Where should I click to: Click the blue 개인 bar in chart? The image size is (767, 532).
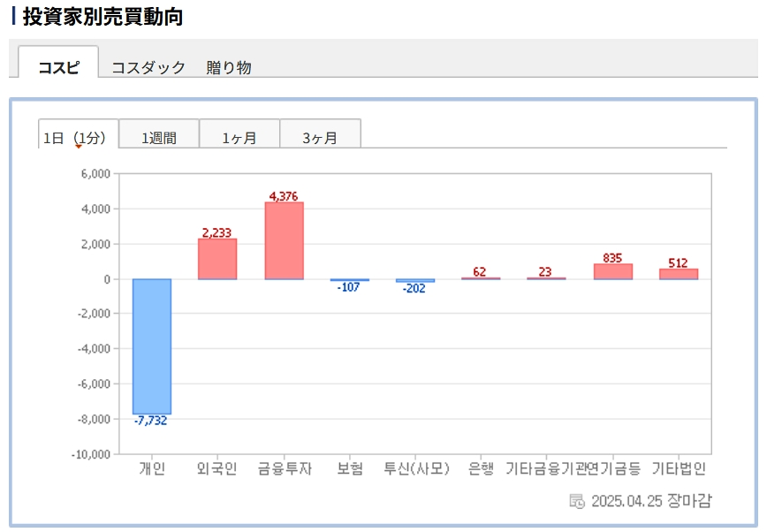[152, 346]
